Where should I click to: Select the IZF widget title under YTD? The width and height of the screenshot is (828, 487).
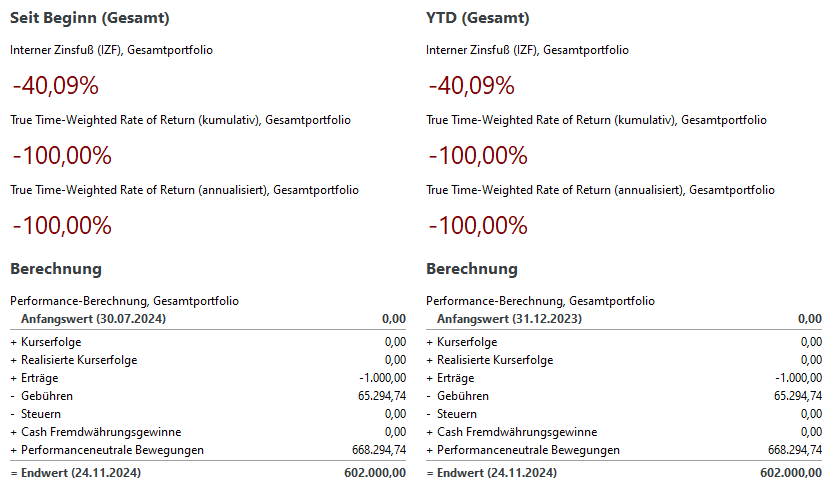(528, 50)
